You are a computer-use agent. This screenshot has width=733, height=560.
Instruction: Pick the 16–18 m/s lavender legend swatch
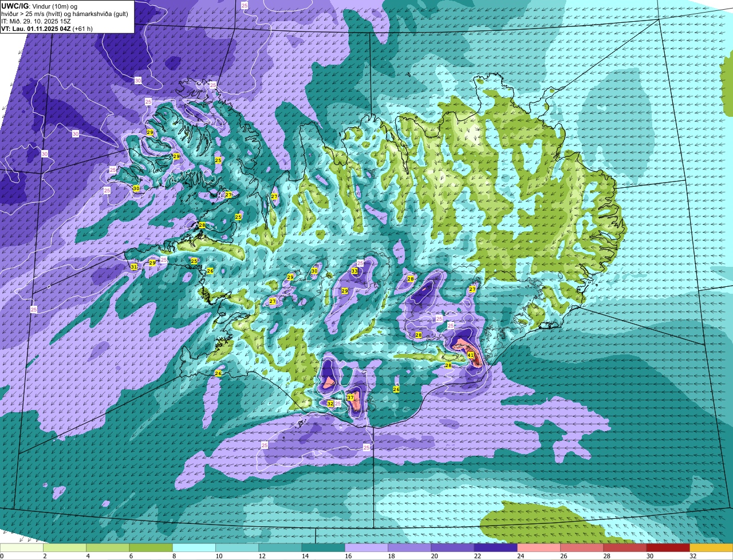pyautogui.click(x=366, y=547)
